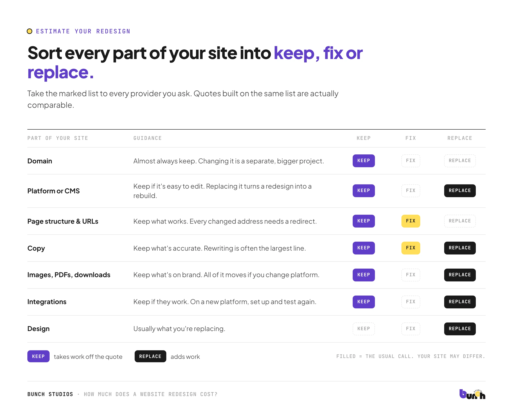Click the Bunch Studio logo
513x420 pixels.
[x=472, y=394]
